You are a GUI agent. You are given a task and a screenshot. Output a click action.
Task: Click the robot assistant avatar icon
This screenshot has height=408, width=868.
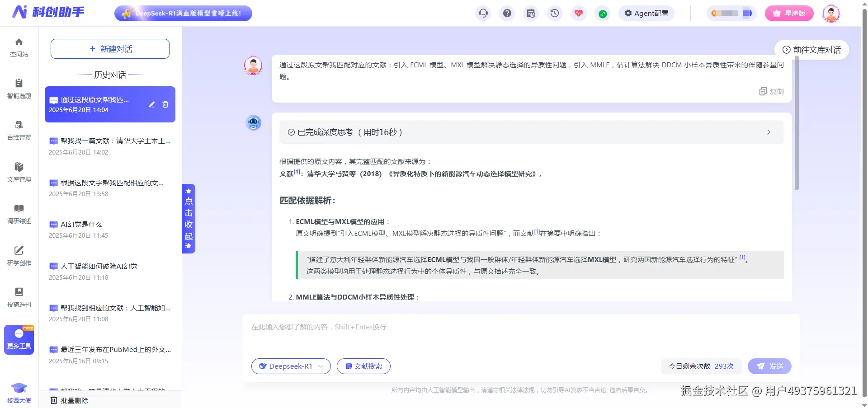253,122
